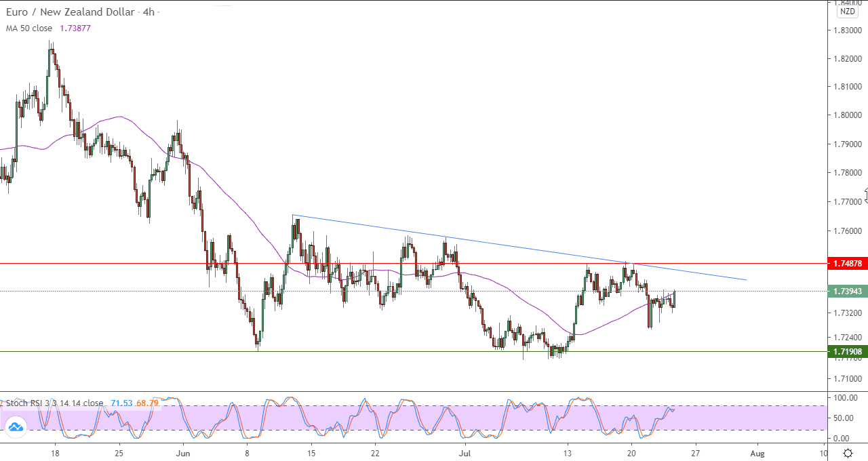Select the red resistance line at 1.74878

[414, 263]
